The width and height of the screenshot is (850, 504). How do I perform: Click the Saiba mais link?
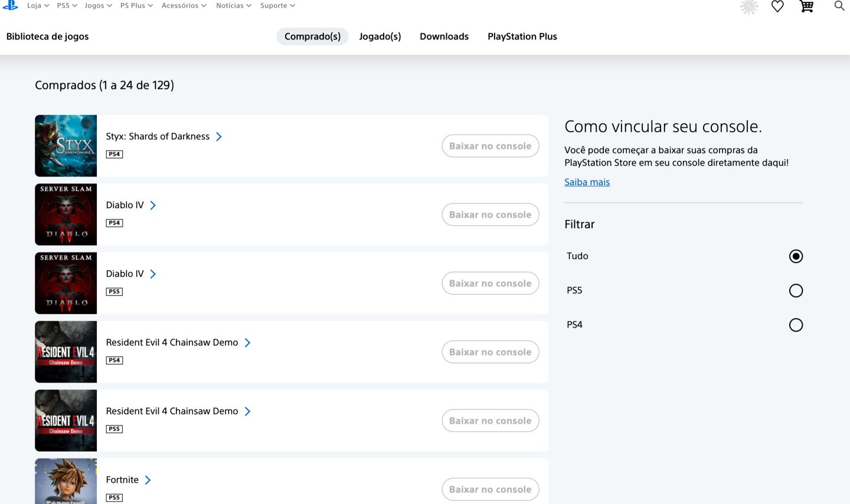tap(587, 182)
